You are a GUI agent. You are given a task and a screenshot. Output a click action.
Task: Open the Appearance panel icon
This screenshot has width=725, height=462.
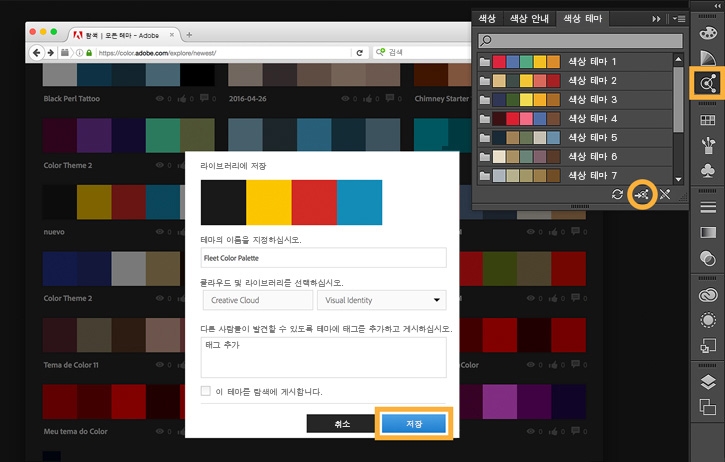tap(707, 320)
